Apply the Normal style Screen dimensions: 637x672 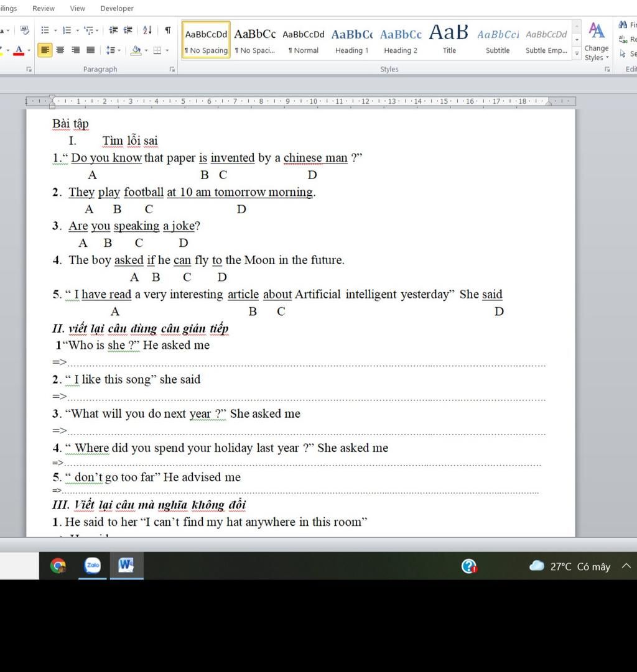pyautogui.click(x=304, y=40)
